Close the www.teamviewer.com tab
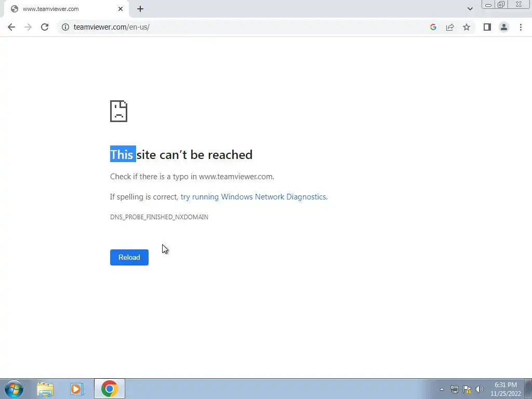This screenshot has height=399, width=532. tap(121, 9)
